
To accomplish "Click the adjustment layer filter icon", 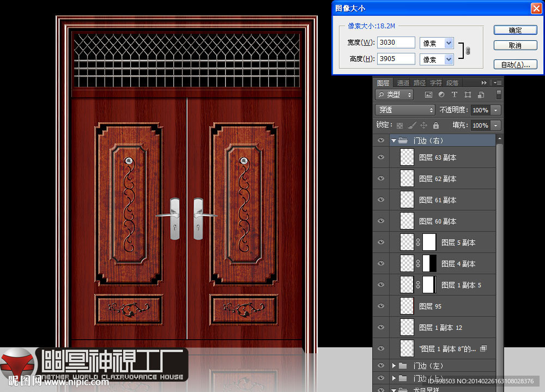I will (x=441, y=95).
